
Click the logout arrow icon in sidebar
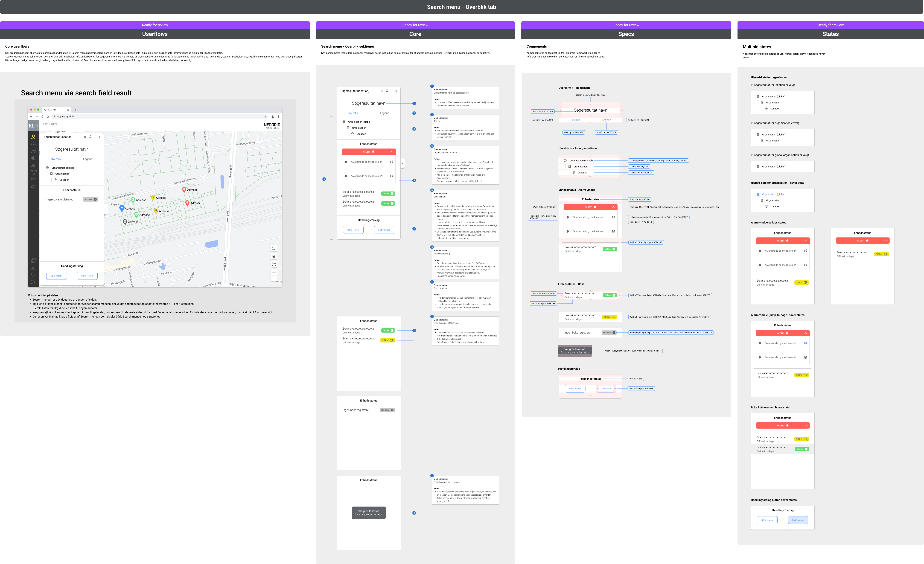click(x=33, y=282)
